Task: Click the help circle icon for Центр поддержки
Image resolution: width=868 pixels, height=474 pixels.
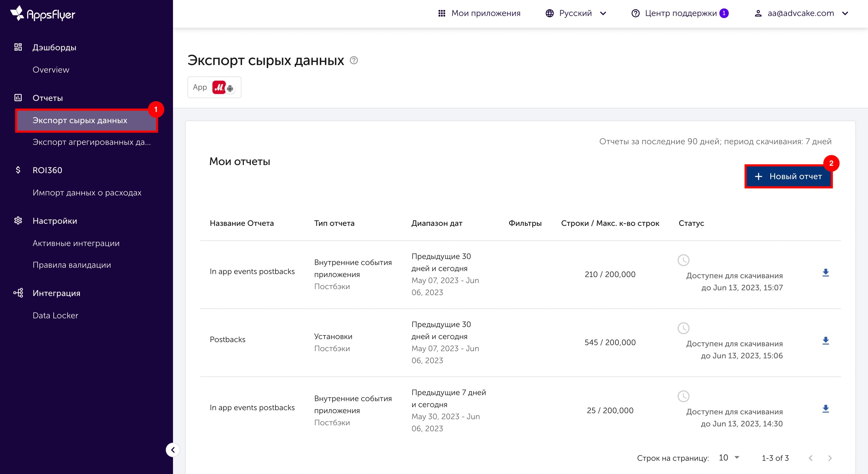Action: 636,13
